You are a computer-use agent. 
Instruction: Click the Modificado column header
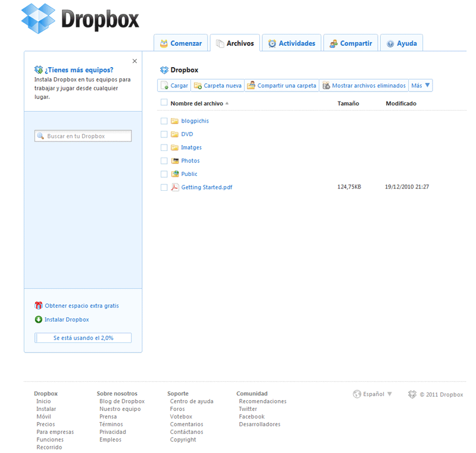401,103
